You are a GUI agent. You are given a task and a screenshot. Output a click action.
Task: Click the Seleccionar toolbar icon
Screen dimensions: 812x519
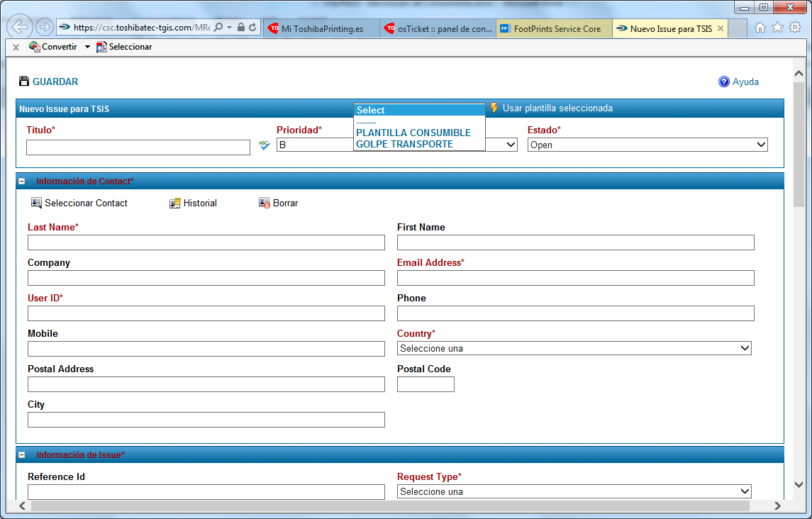[x=101, y=47]
